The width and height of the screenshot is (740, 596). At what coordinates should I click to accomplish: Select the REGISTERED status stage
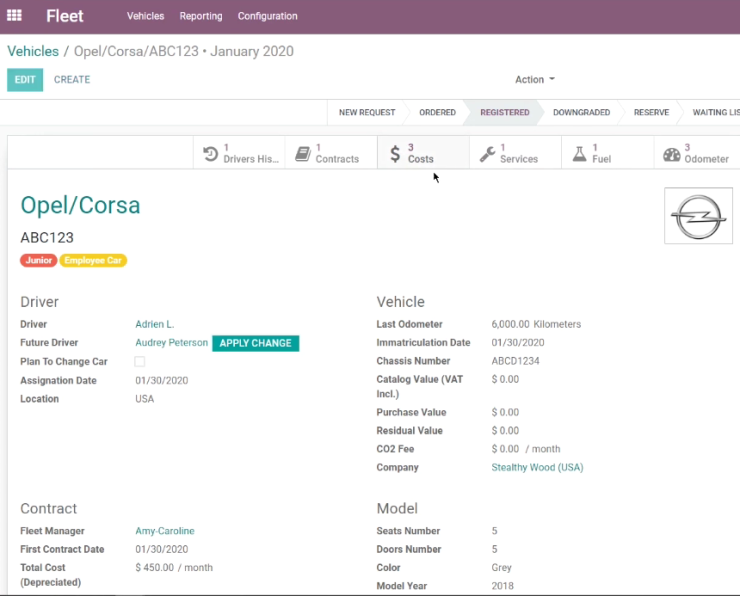505,112
